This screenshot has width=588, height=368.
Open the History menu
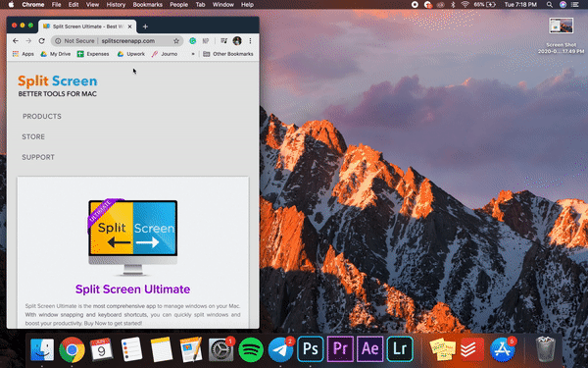116,5
